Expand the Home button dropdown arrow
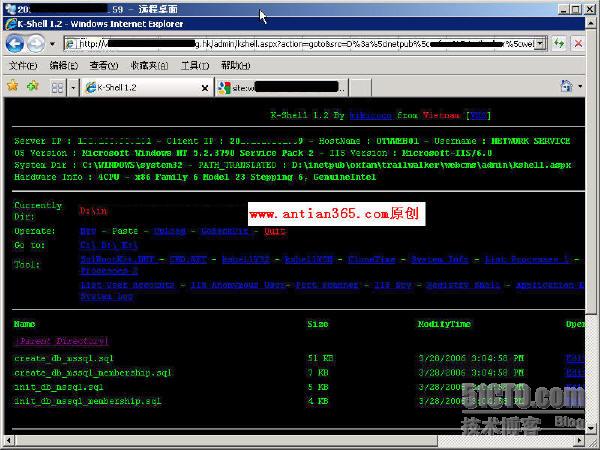Viewport: 600px width, 450px height. (x=580, y=86)
